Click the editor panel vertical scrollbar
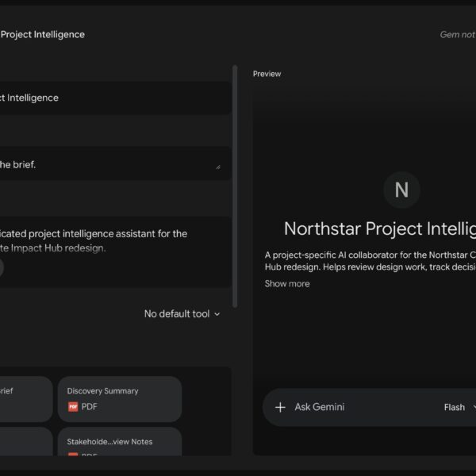 click(235, 186)
